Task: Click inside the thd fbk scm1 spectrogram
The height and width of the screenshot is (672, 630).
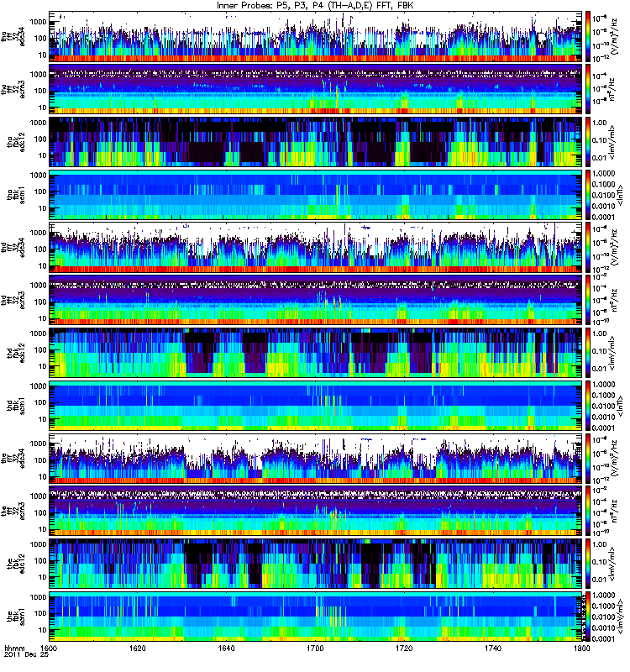Action: [x=315, y=406]
